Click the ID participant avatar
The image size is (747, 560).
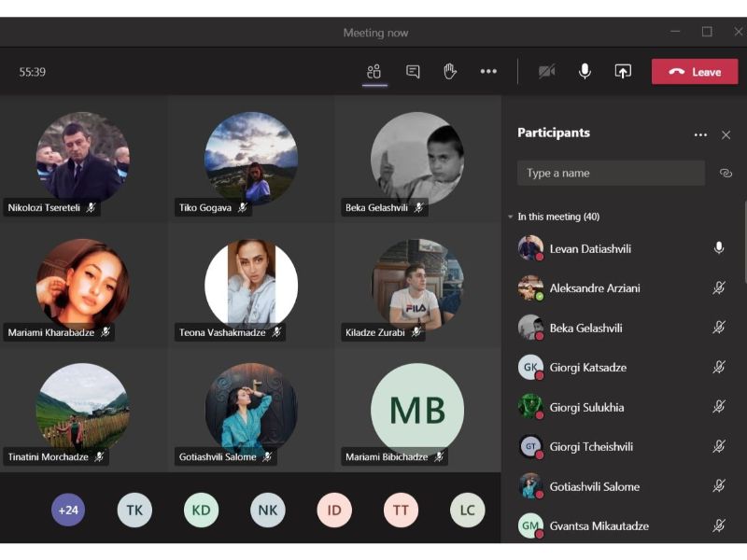334,510
